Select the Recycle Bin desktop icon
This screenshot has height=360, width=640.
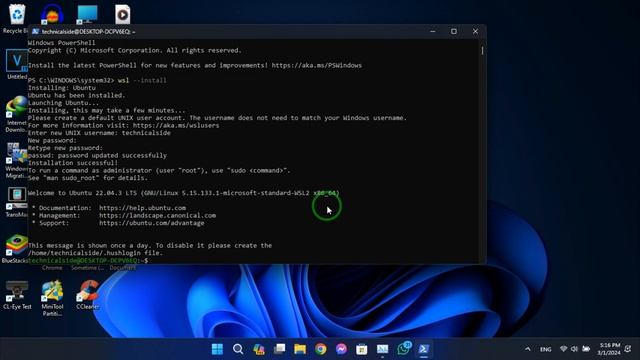[16, 19]
